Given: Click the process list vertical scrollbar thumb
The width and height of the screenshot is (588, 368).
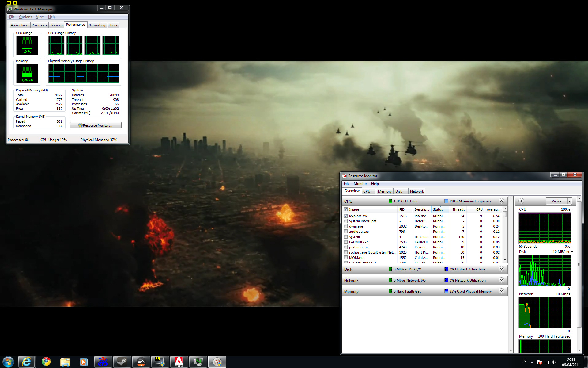Looking at the screenshot, I should tap(505, 214).
